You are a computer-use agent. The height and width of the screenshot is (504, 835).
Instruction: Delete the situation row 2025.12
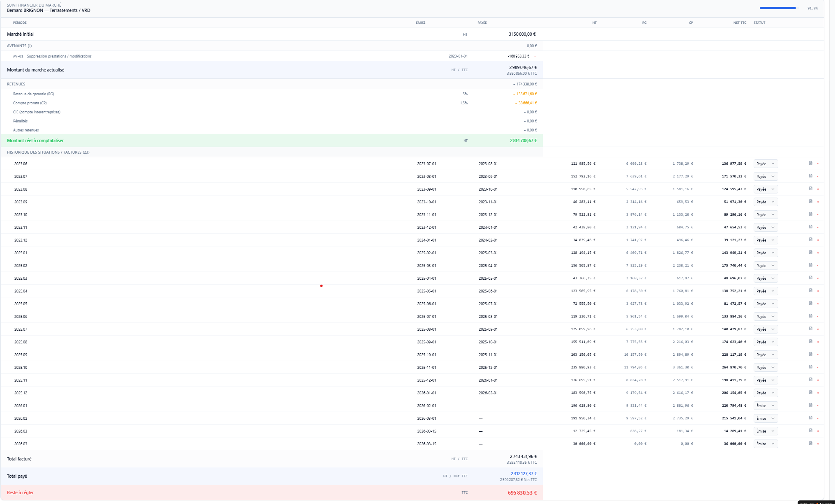tap(817, 393)
